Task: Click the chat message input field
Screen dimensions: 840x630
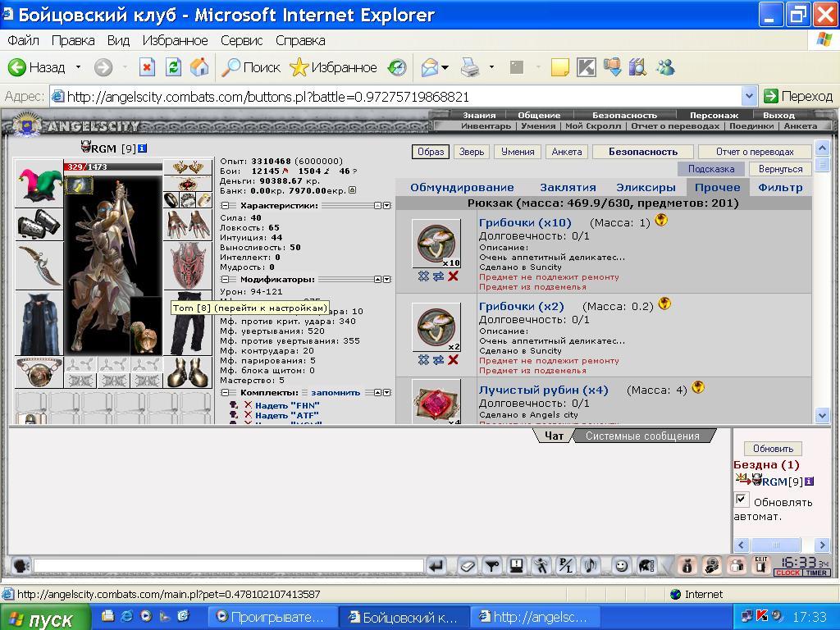Action: pyautogui.click(x=229, y=565)
